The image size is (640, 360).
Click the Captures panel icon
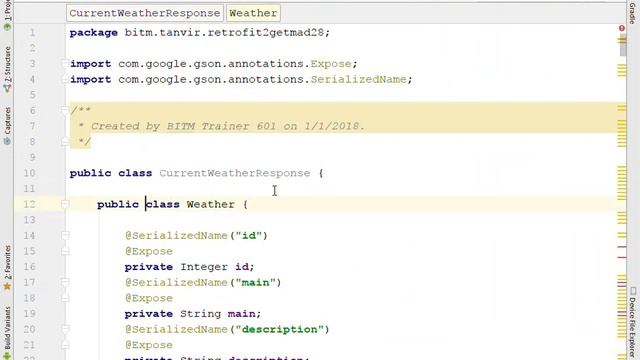click(x=7, y=141)
